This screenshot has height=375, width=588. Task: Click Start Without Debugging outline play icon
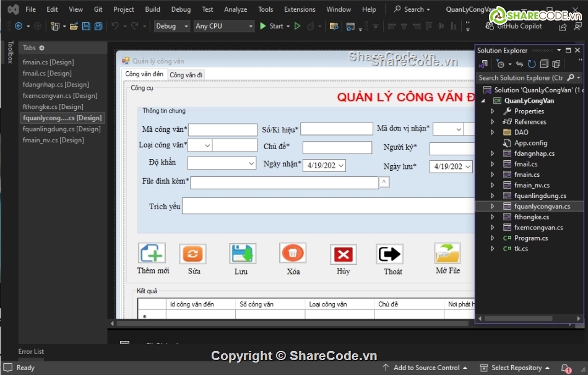[x=297, y=26]
